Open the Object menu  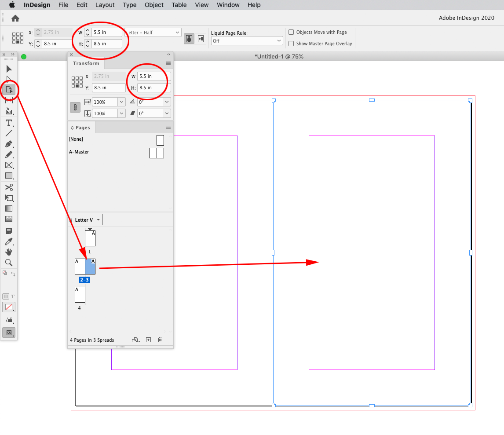(153, 5)
